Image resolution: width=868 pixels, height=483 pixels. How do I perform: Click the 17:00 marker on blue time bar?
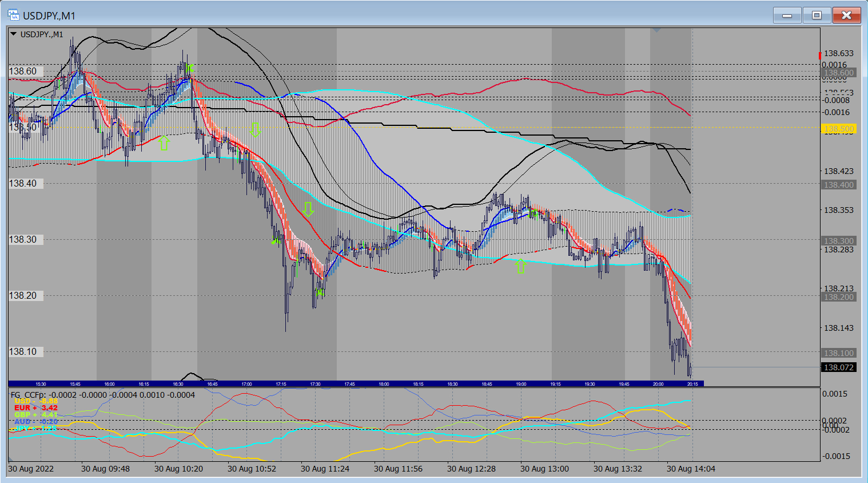(246, 384)
